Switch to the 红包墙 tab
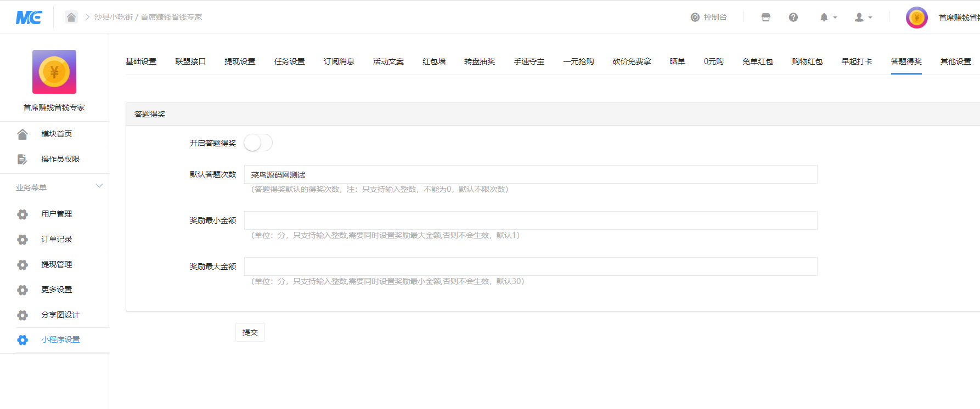Viewport: 980px width, 409px height. click(x=434, y=61)
